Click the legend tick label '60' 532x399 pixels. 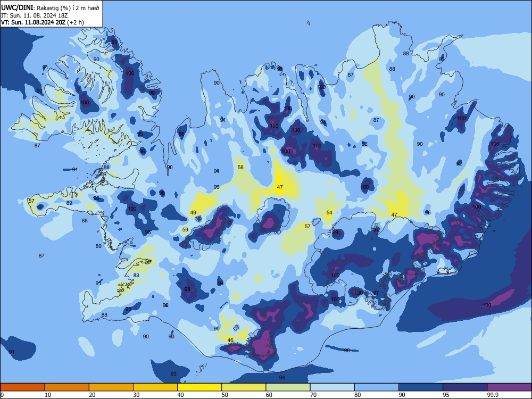point(269,395)
